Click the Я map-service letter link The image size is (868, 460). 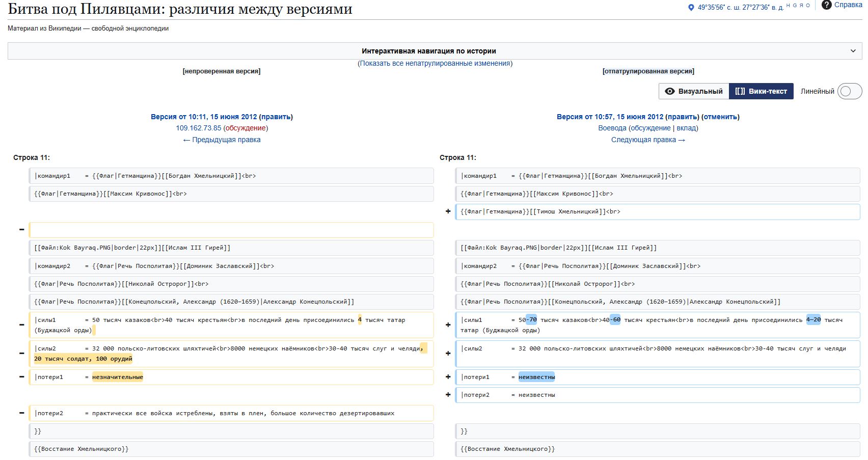click(x=801, y=5)
